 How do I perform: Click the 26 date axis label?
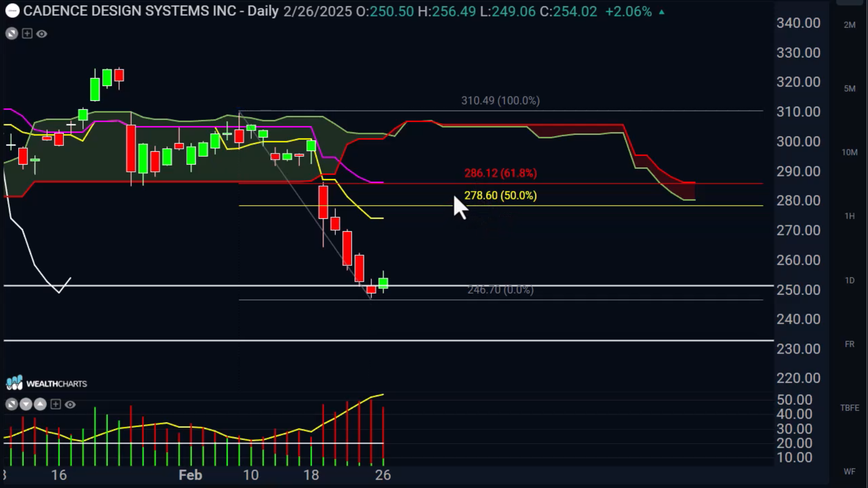click(383, 475)
